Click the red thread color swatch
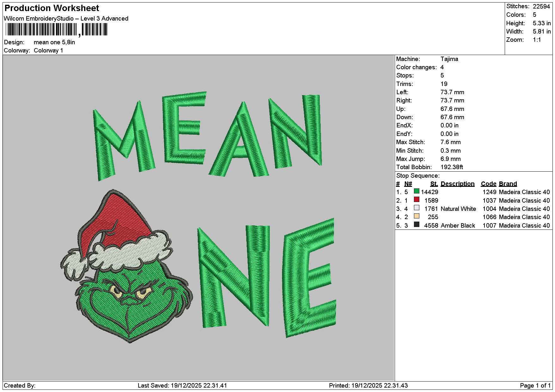Screen dimensions: 555x392 (x=416, y=200)
